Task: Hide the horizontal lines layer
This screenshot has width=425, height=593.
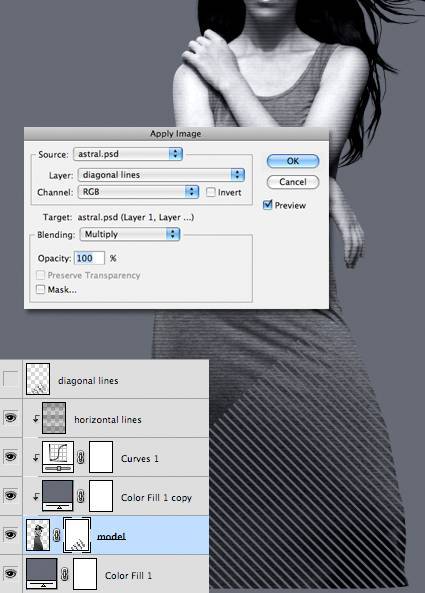Action: (x=10, y=418)
